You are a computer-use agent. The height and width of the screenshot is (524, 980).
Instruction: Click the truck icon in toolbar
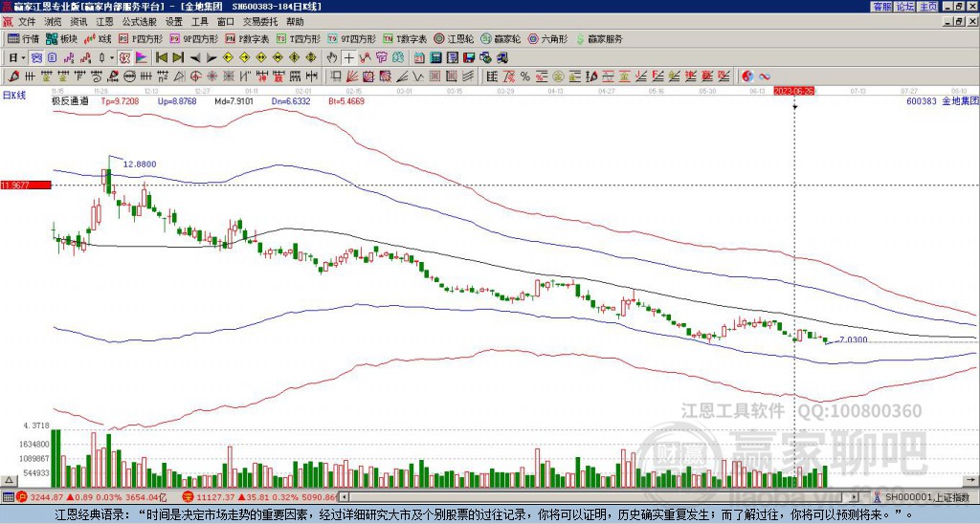pyautogui.click(x=501, y=58)
